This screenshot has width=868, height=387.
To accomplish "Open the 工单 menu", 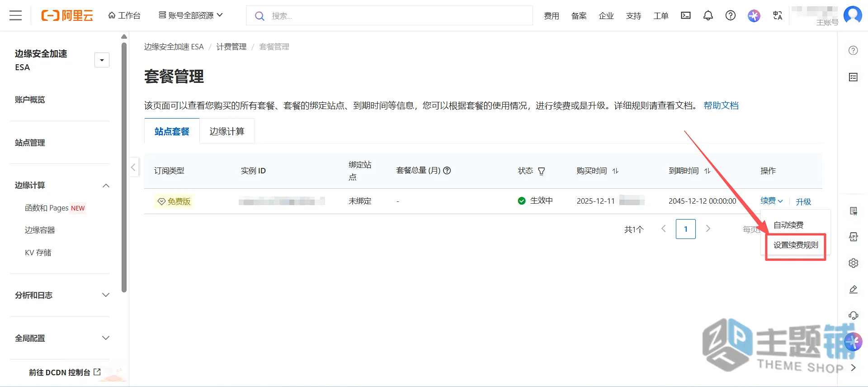I will point(661,16).
